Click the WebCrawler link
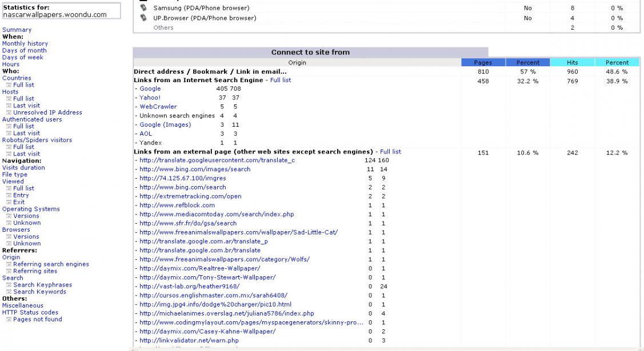Image resolution: width=644 pixels, height=351 pixels. point(158,107)
